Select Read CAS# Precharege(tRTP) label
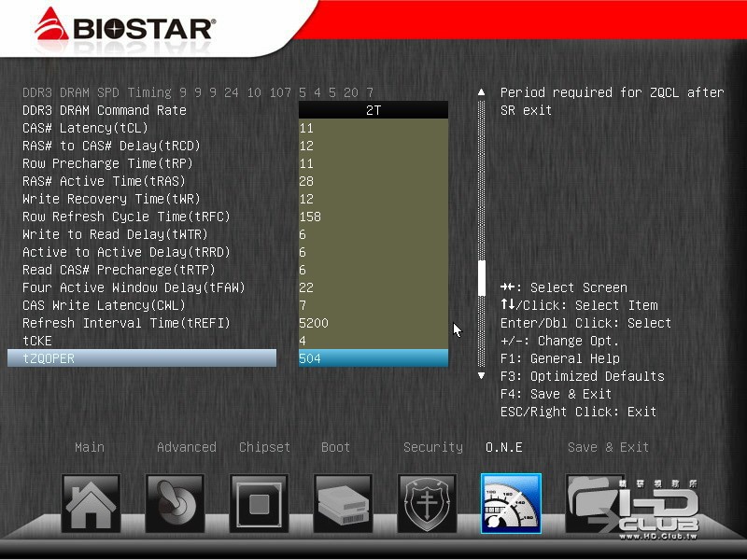Viewport: 747px width, 560px height. click(120, 270)
